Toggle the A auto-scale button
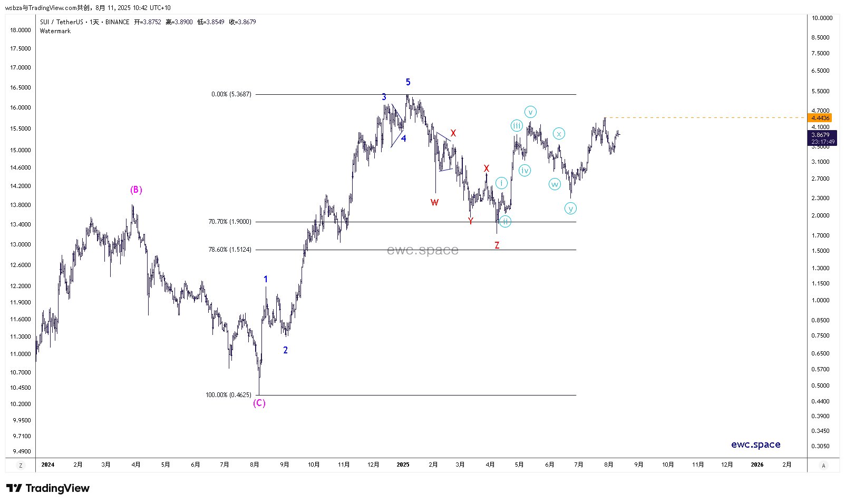This screenshot has width=845, height=504. (823, 465)
